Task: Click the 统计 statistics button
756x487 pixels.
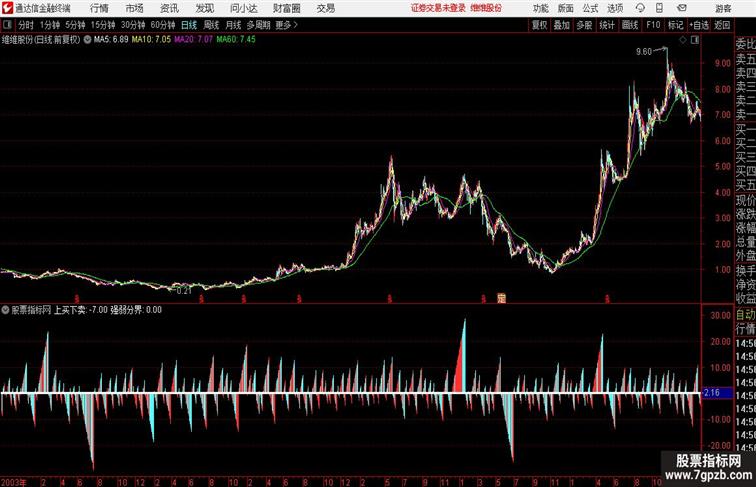Action: 607,25
